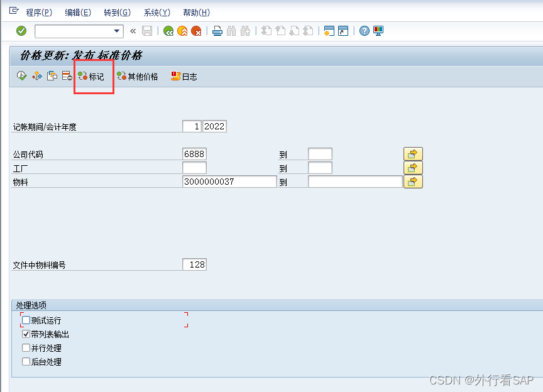Click the 公司代码 field containing 6888
Screen dimensions: 543x392
(194, 154)
